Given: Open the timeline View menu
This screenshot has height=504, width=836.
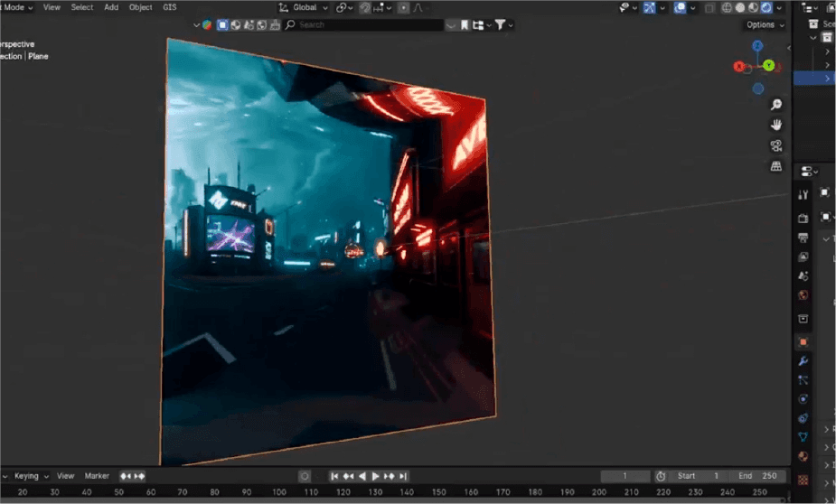Looking at the screenshot, I should point(66,476).
